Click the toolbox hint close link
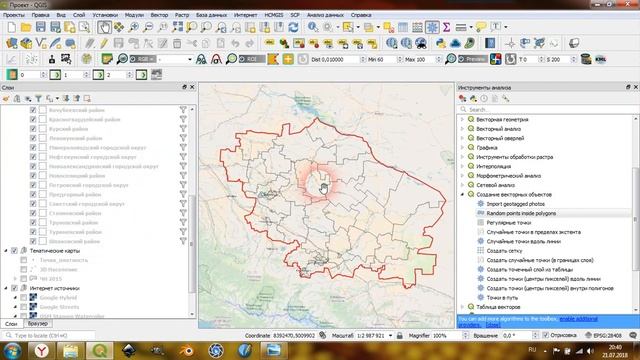The height and width of the screenshot is (360, 640). coord(493,325)
